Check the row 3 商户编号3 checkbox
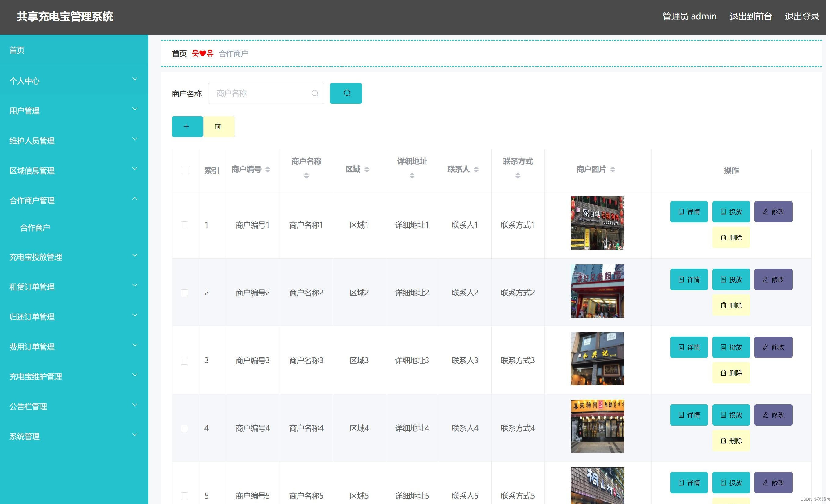This screenshot has width=835, height=504. (x=184, y=361)
